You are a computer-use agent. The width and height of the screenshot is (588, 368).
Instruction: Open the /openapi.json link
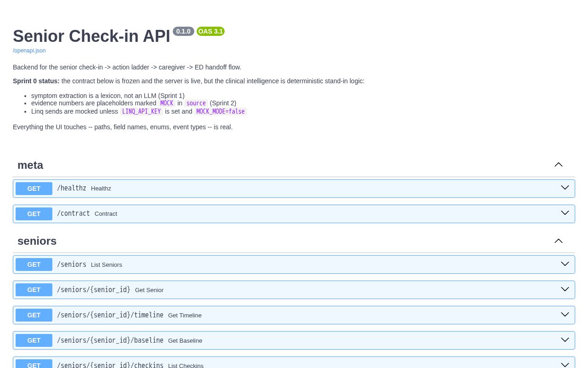[29, 51]
